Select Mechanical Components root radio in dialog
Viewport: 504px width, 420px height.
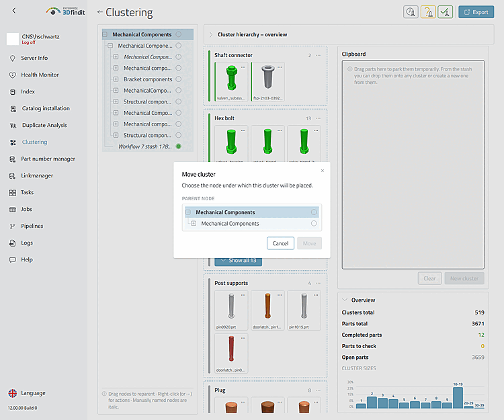[314, 212]
